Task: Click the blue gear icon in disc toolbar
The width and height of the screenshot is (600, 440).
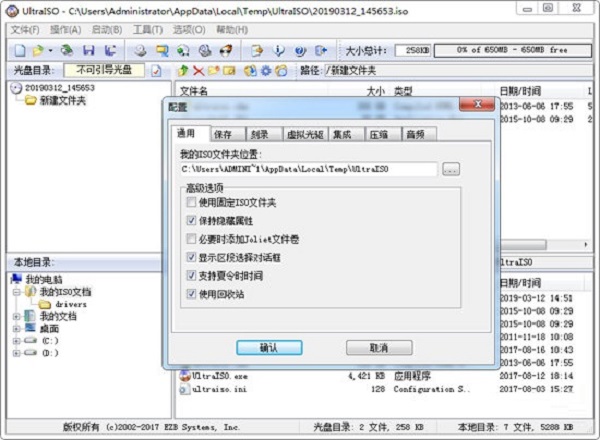Action: click(x=266, y=70)
